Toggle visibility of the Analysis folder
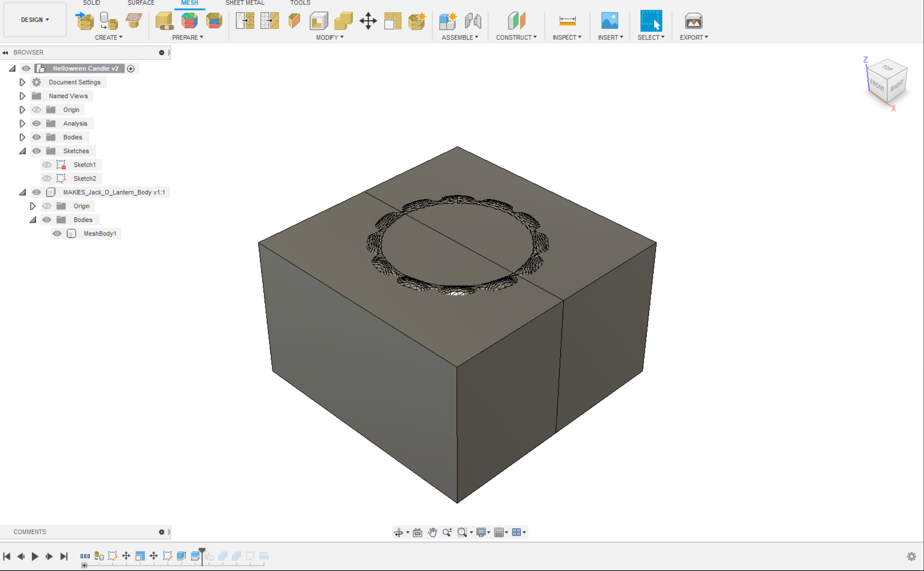Screen dimensions: 924x571 [36, 123]
